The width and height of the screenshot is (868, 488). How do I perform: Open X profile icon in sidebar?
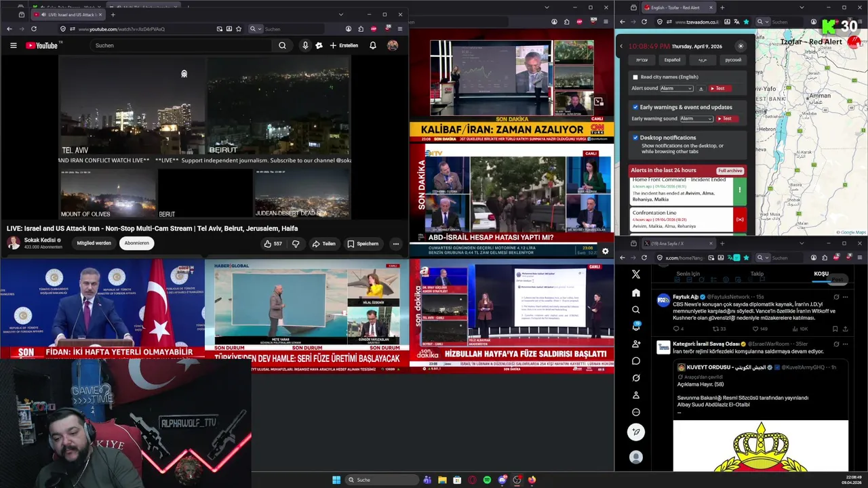[x=635, y=395]
